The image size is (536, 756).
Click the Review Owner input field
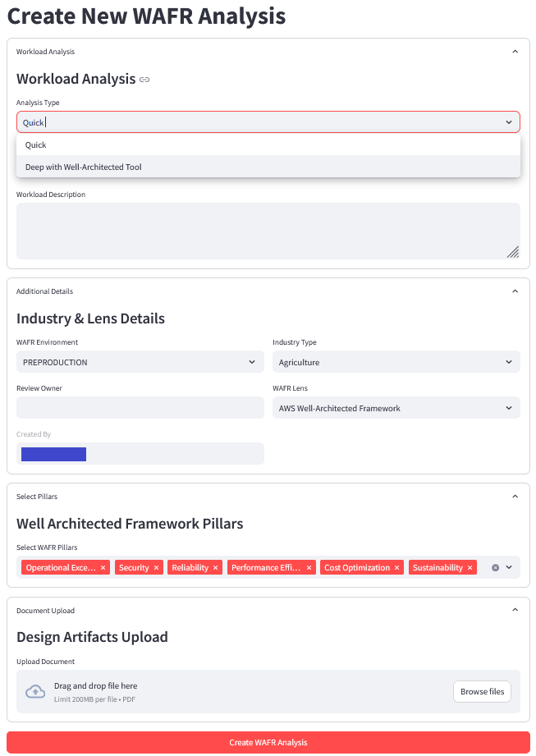point(140,408)
